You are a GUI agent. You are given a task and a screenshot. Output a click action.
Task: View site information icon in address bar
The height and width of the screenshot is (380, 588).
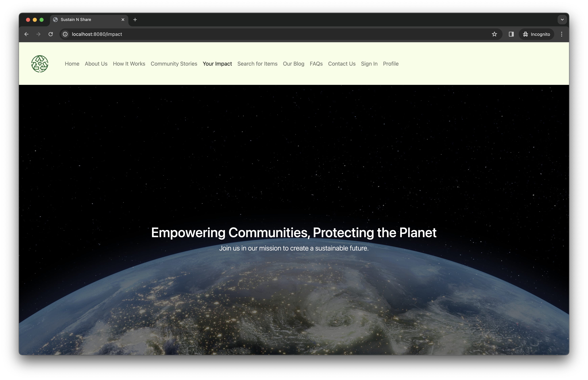point(65,34)
